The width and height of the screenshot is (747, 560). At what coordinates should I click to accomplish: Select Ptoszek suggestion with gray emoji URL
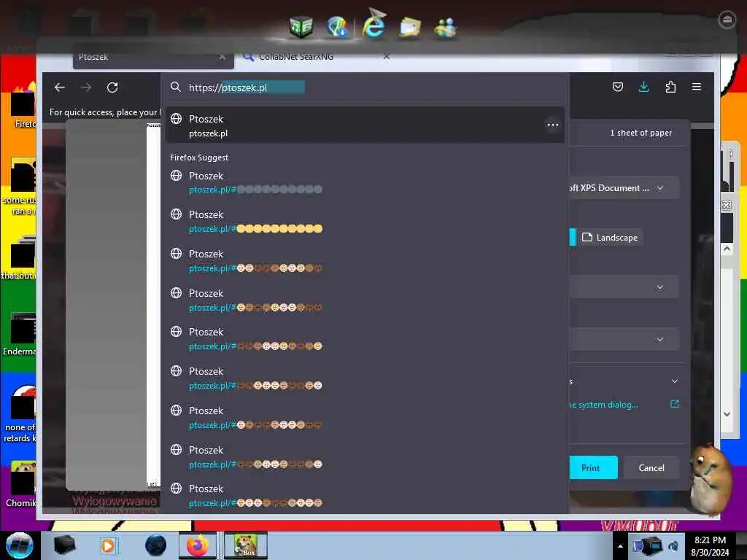tap(365, 182)
